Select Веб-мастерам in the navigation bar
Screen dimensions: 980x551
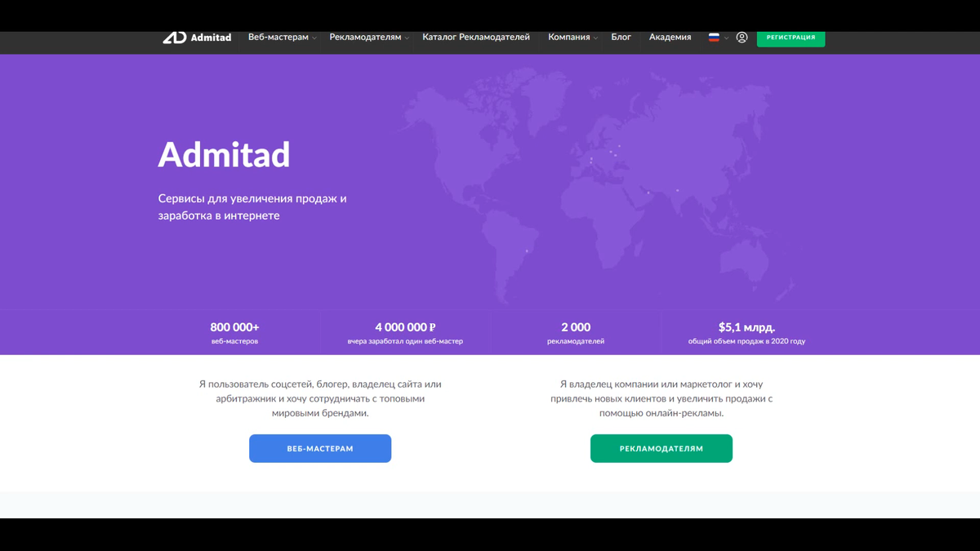(277, 37)
